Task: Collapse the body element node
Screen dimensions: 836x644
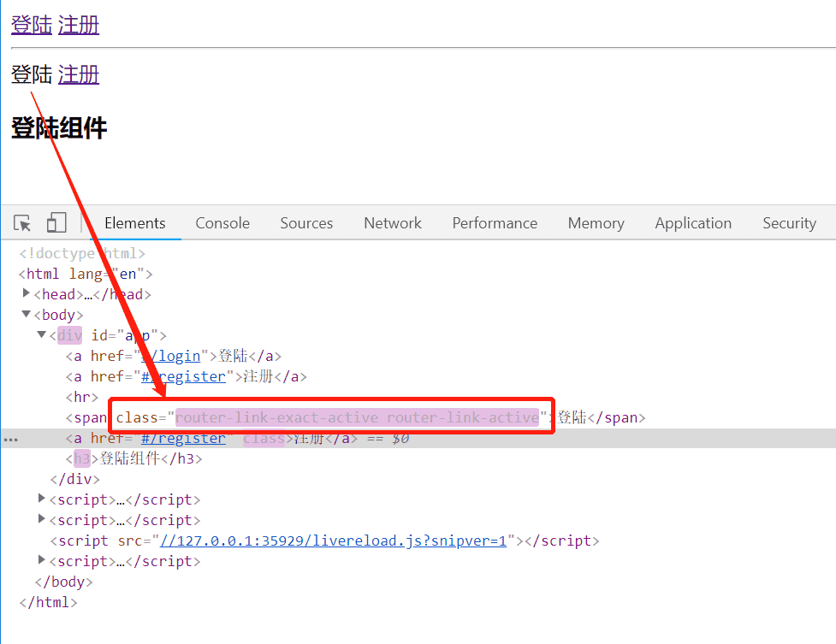Action: point(26,314)
